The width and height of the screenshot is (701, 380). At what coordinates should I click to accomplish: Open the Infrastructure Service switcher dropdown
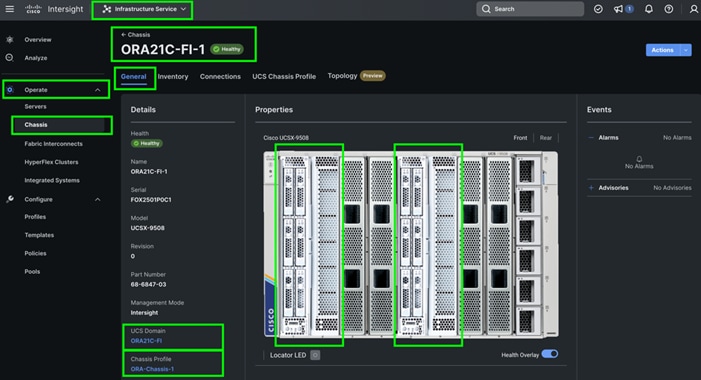[x=144, y=9]
